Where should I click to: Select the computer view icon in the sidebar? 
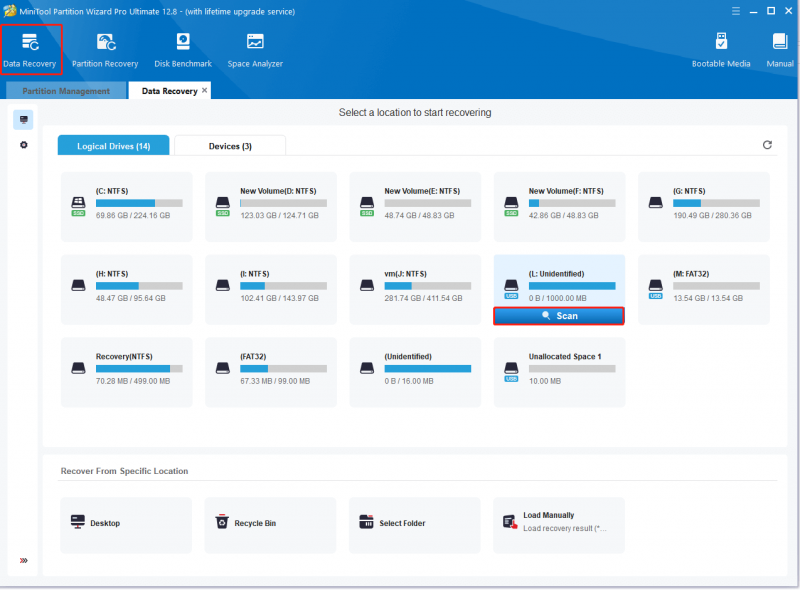(x=23, y=119)
